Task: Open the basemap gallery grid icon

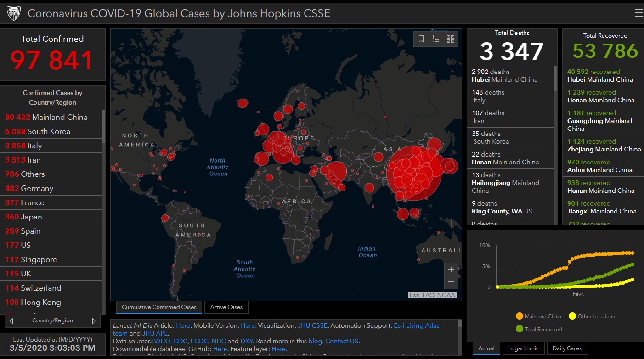Action: 450,39
